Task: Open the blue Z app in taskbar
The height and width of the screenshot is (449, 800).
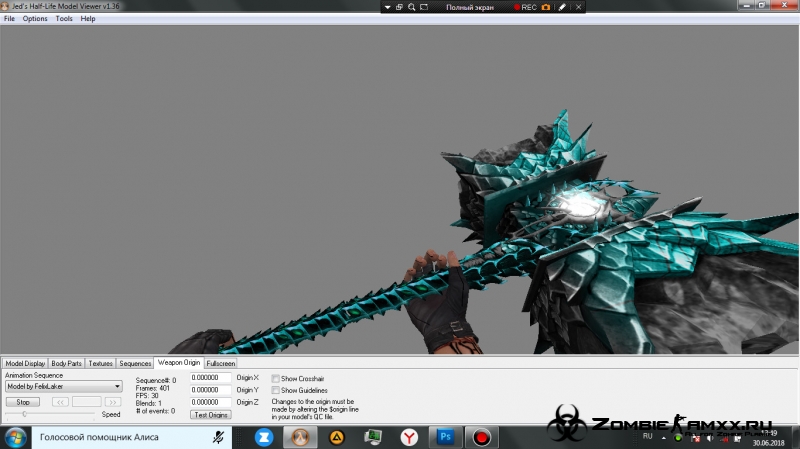Action: coord(264,437)
